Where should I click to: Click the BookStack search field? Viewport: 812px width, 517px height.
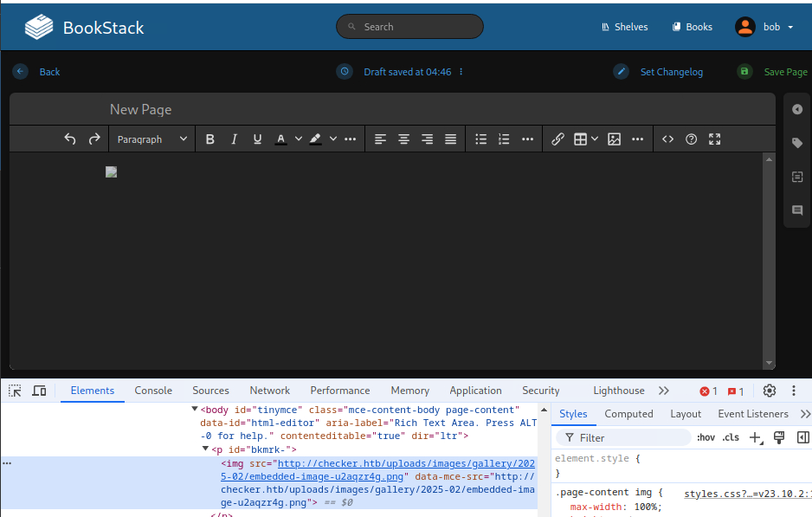point(409,27)
